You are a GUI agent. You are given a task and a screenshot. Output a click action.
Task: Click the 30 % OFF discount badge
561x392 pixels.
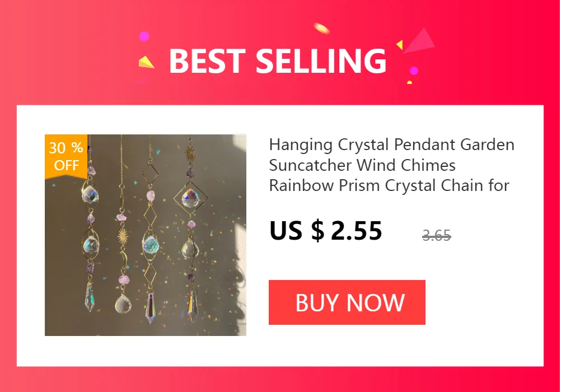click(66, 156)
